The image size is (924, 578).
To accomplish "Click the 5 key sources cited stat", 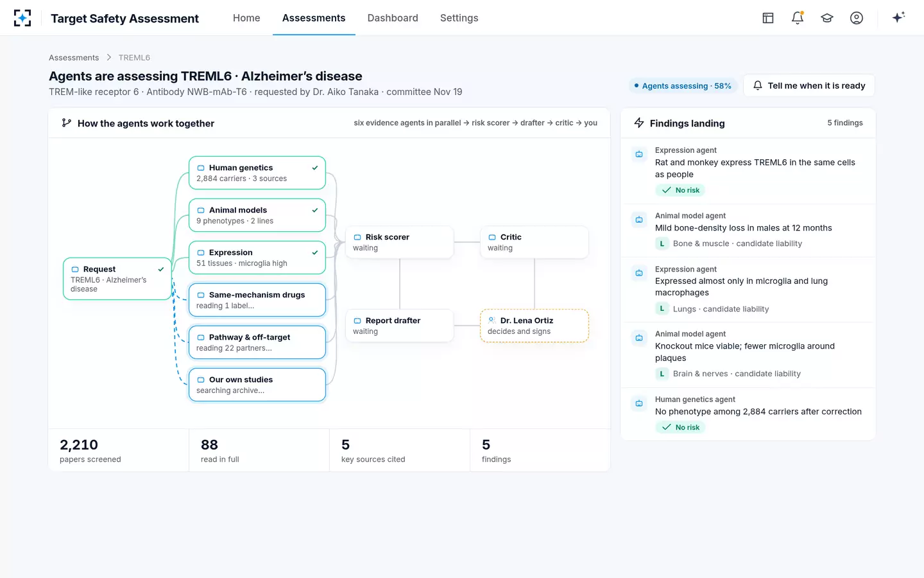I will [400, 450].
